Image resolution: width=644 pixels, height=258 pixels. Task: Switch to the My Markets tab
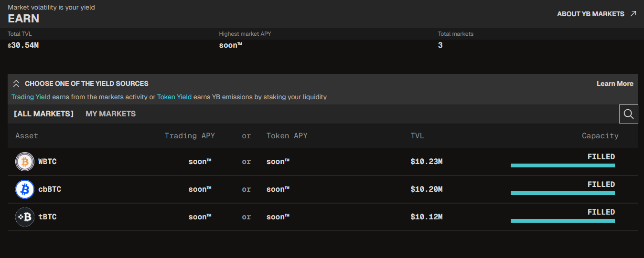110,114
